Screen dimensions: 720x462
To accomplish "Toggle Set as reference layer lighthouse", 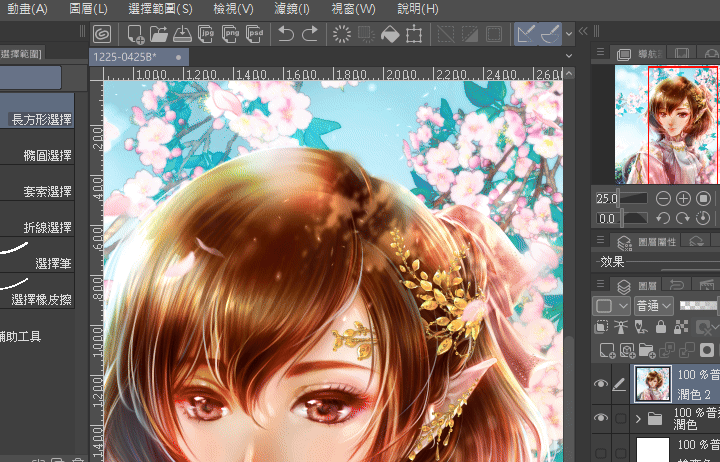I will coord(621,327).
